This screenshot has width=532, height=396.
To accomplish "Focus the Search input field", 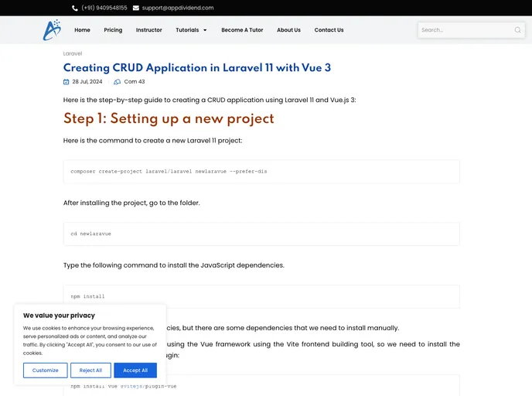I will (465, 30).
